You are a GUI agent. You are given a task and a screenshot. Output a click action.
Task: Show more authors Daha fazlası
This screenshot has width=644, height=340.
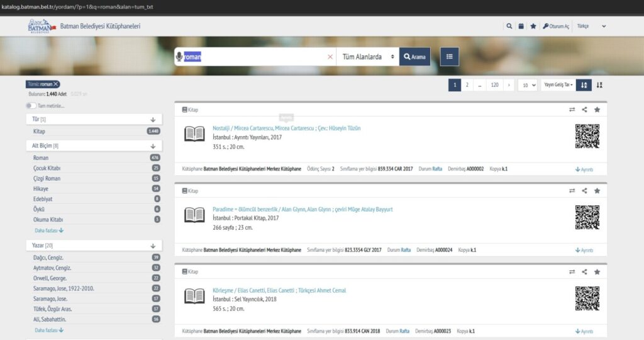[x=49, y=330]
